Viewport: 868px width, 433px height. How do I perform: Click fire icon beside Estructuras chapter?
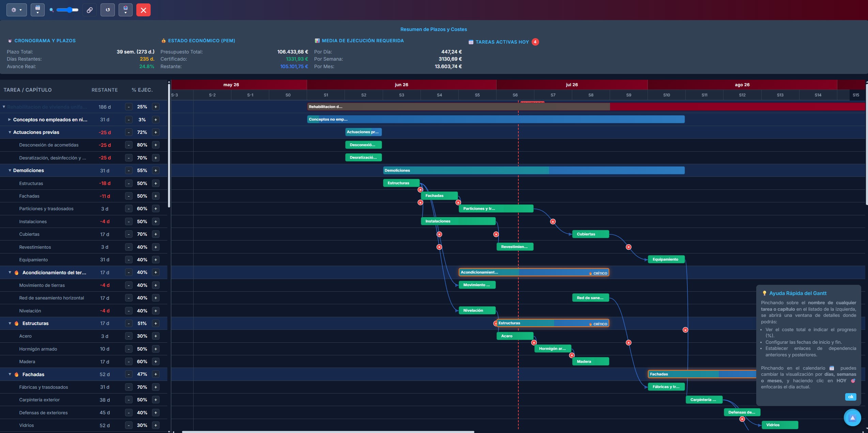[x=16, y=323]
